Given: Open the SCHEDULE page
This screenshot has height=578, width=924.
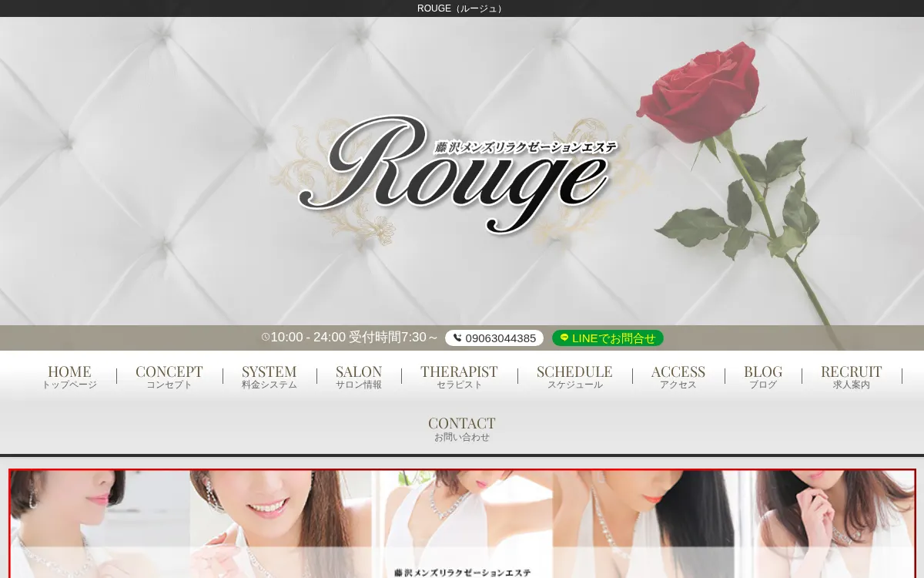Looking at the screenshot, I should pyautogui.click(x=575, y=376).
